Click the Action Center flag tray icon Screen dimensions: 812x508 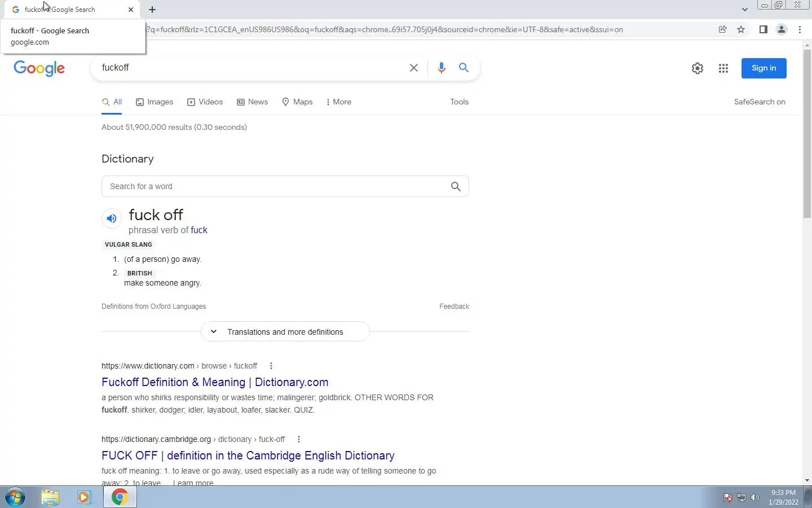pos(728,498)
